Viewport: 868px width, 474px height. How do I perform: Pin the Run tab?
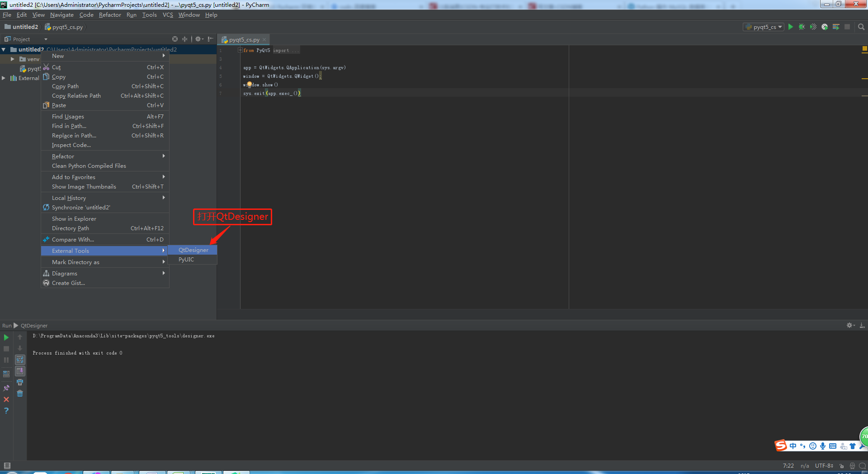coord(6,388)
